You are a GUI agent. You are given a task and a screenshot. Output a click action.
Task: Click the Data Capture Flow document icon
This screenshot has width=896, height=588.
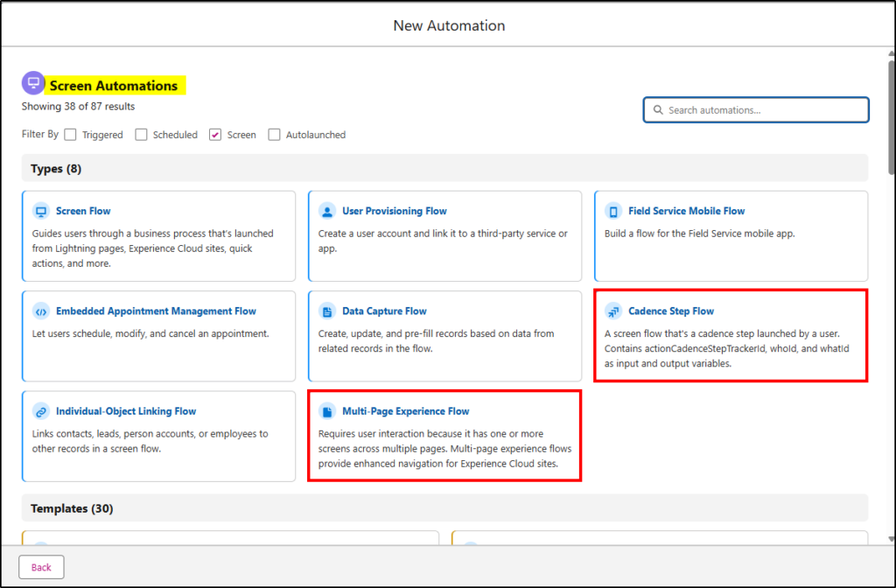[327, 311]
